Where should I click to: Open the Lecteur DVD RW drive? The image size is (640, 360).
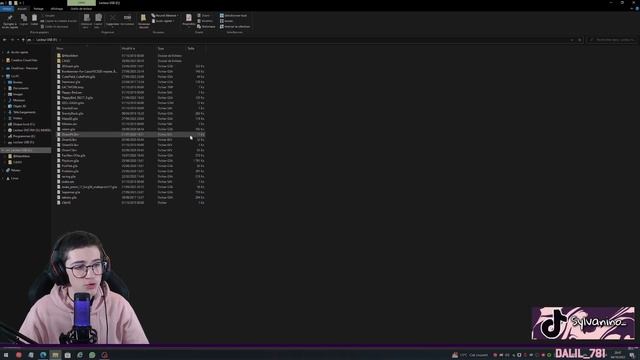(x=31, y=130)
